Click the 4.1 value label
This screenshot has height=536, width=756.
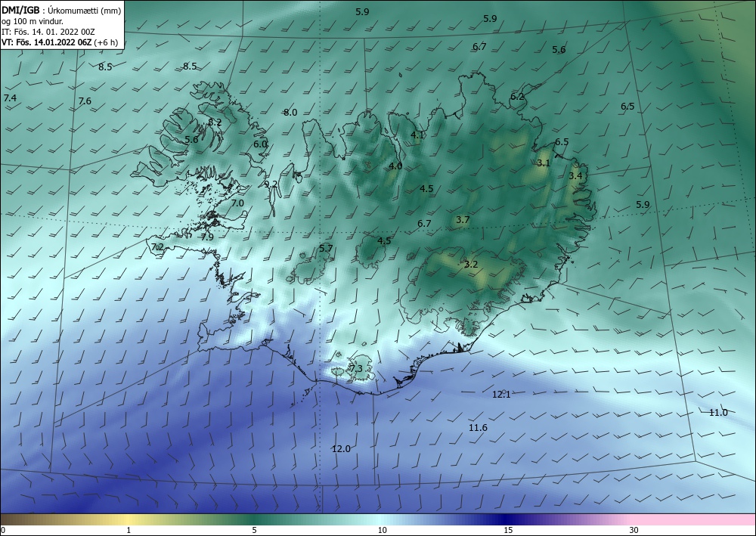417,135
